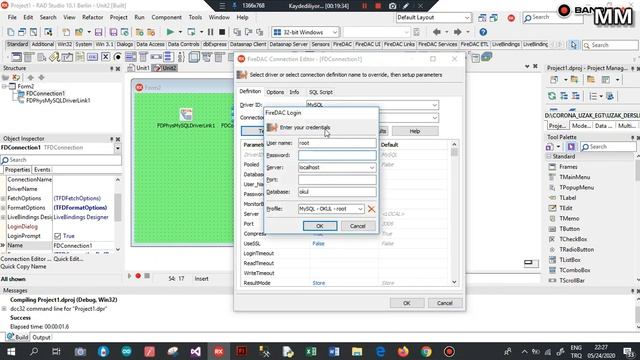Click Cancel in FireDAC Connection Editor
The width and height of the screenshot is (640, 360).
click(445, 303)
